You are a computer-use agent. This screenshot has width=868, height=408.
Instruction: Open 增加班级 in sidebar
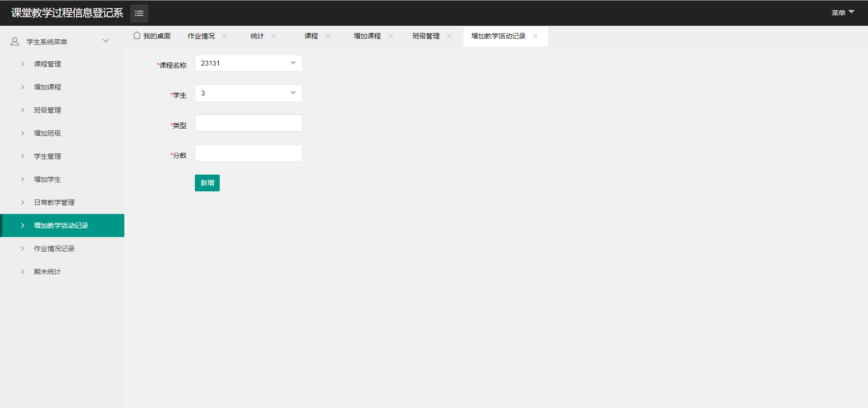pos(62,133)
